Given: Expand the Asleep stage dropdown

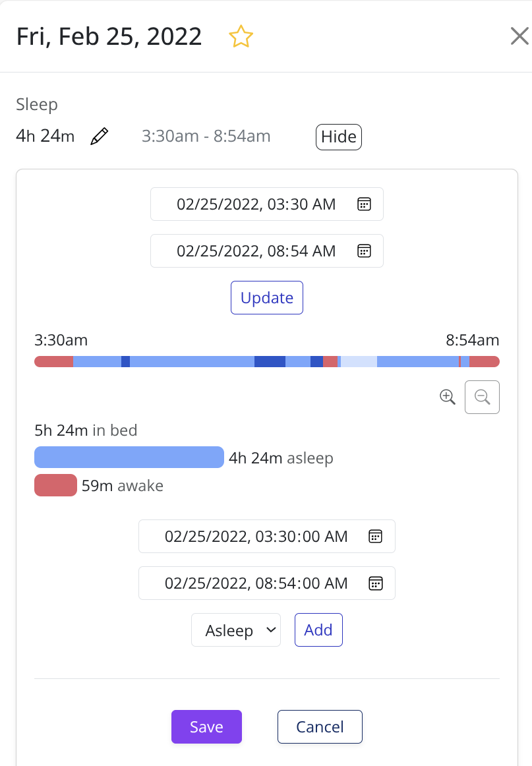Looking at the screenshot, I should [236, 630].
